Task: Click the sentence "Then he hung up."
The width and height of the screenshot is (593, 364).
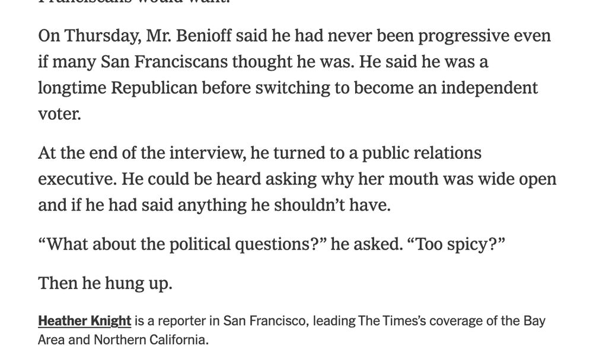Action: 105,283
